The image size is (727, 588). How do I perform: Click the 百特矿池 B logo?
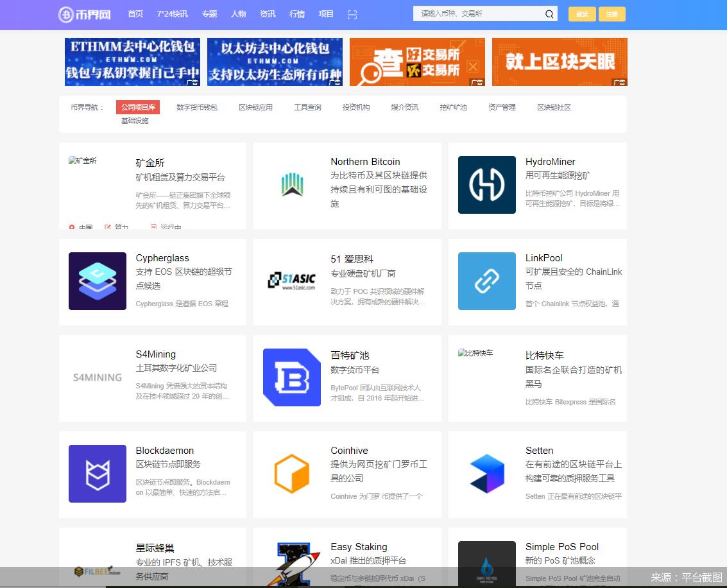(292, 377)
